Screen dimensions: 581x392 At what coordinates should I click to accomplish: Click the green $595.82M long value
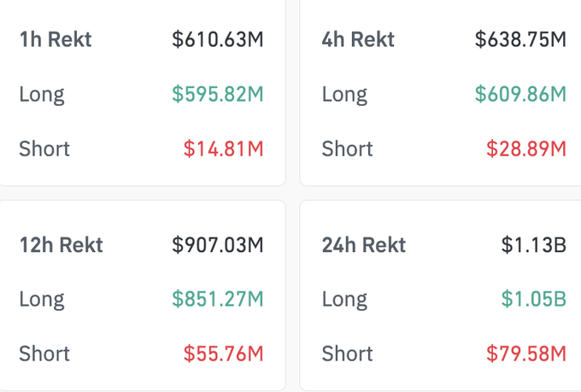pyautogui.click(x=218, y=94)
